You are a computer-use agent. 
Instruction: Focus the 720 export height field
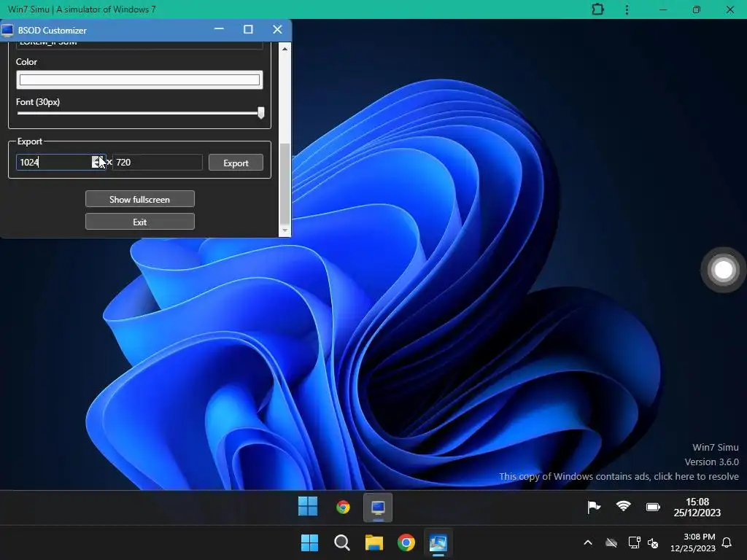pos(158,162)
